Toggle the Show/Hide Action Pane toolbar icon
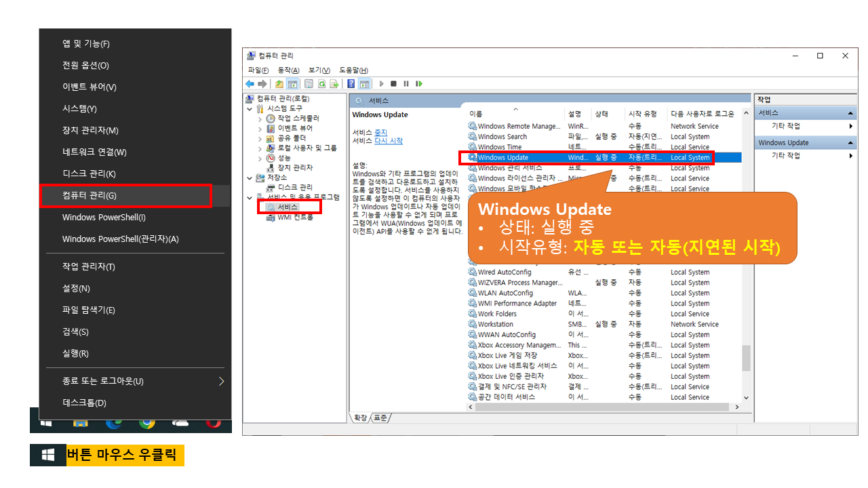Image resolution: width=868 pixels, height=488 pixels. [364, 84]
